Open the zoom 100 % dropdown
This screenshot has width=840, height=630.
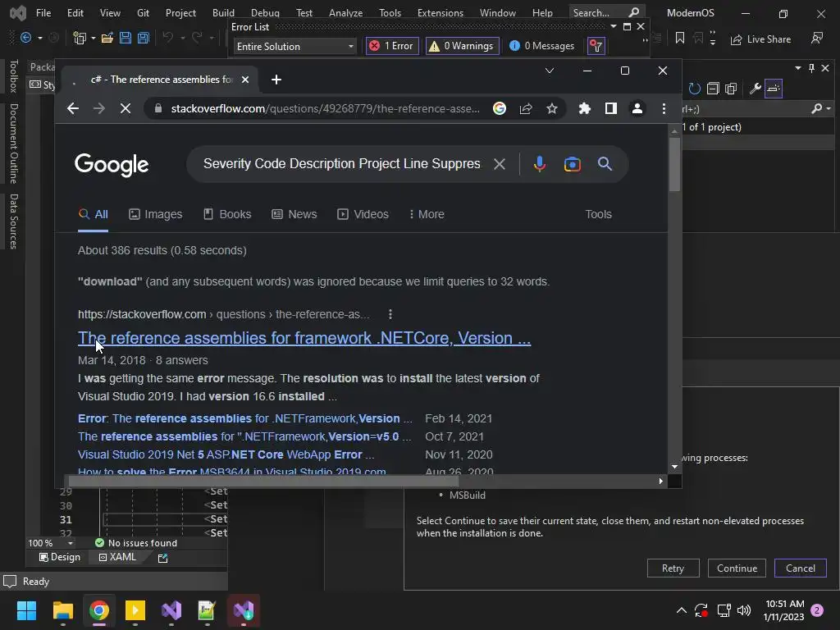click(71, 543)
